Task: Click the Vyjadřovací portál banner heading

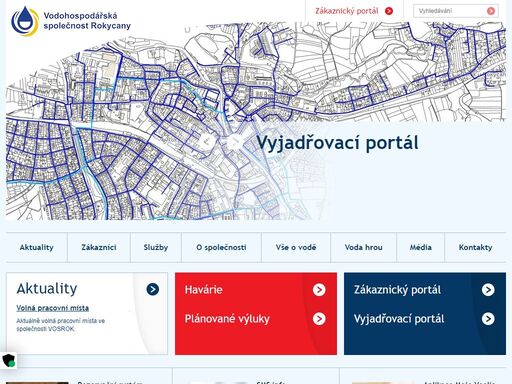Action: 337,143
